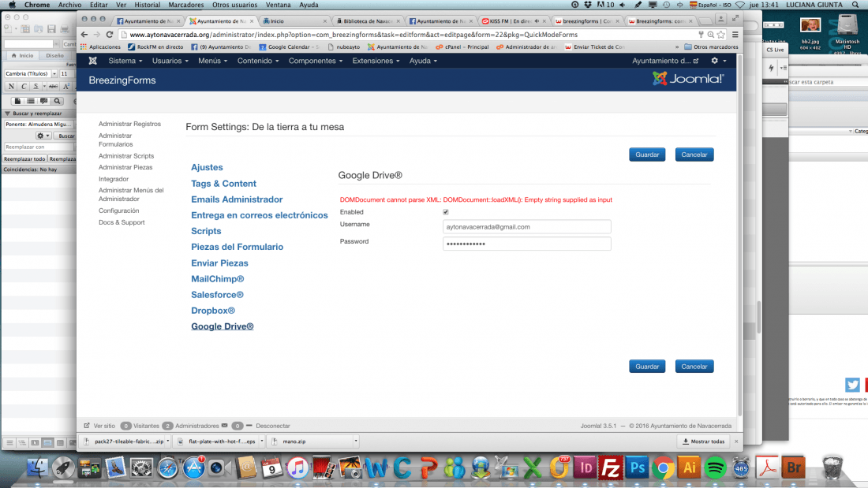This screenshot has width=868, height=488.
Task: Open the Chrome hamburger menu
Action: (x=735, y=35)
